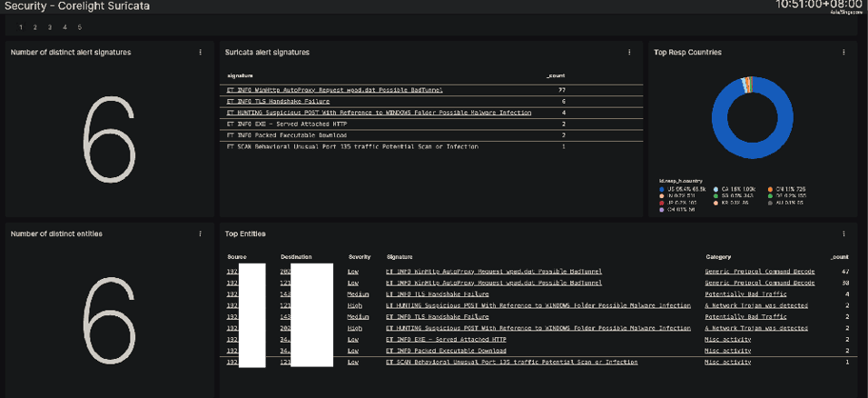Switch to dashboard page 1

21,28
